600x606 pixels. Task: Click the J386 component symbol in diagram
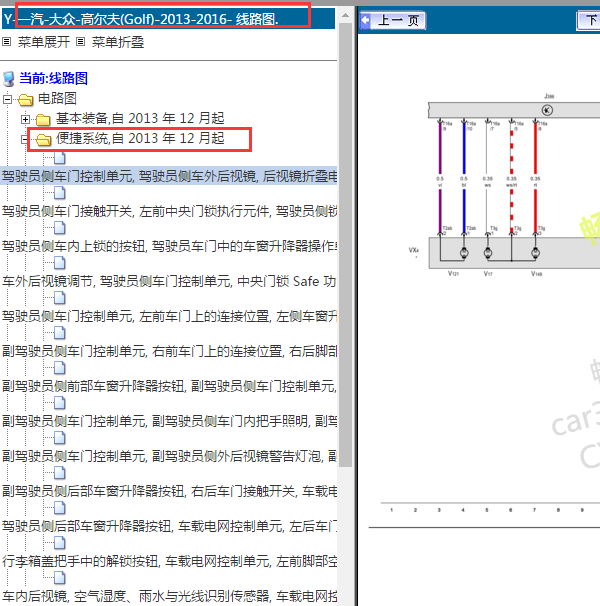pyautogui.click(x=547, y=110)
